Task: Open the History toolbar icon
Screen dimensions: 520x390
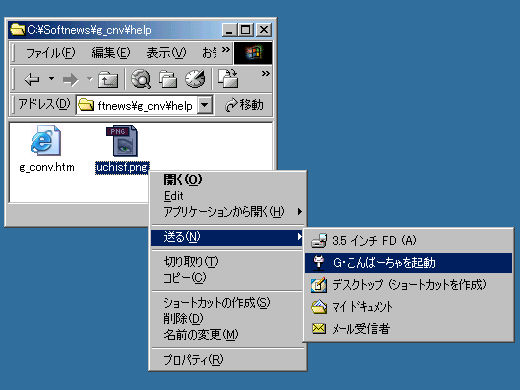Action: [195, 79]
